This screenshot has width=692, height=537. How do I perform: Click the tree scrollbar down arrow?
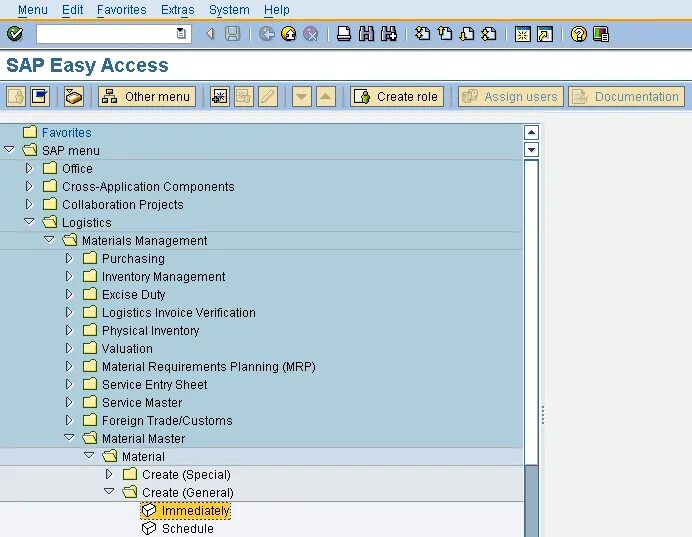pos(531,150)
